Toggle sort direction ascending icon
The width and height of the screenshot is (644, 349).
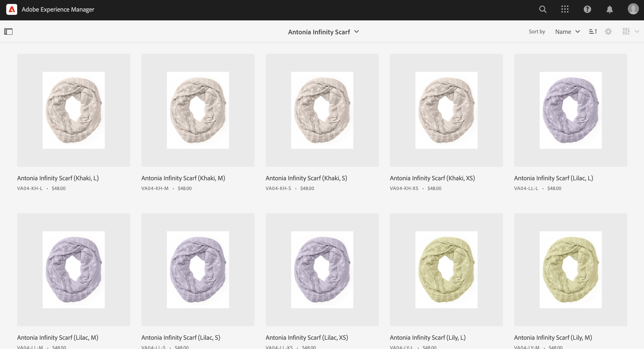tap(593, 32)
